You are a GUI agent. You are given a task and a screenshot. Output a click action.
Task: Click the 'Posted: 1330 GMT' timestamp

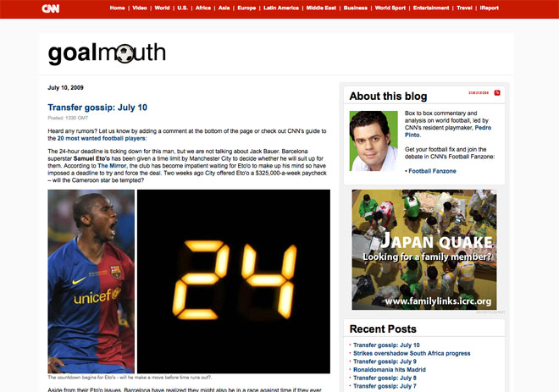(68, 118)
